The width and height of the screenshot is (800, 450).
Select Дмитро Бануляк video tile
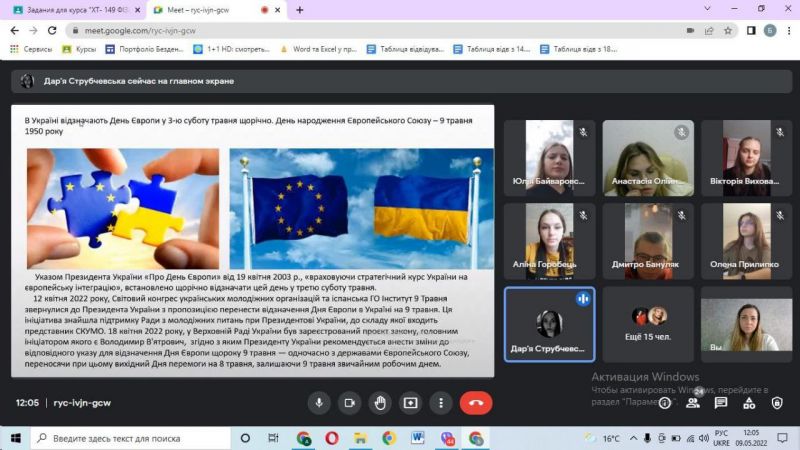(x=648, y=241)
